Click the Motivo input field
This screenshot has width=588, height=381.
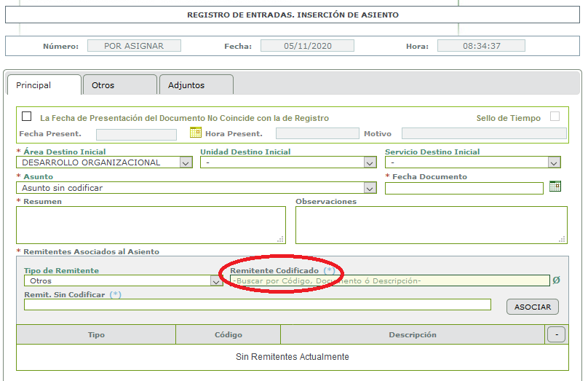coord(484,133)
